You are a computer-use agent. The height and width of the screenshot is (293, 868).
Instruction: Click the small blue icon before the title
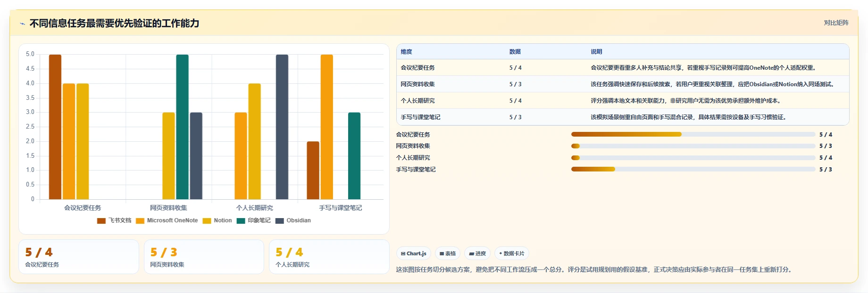22,24
